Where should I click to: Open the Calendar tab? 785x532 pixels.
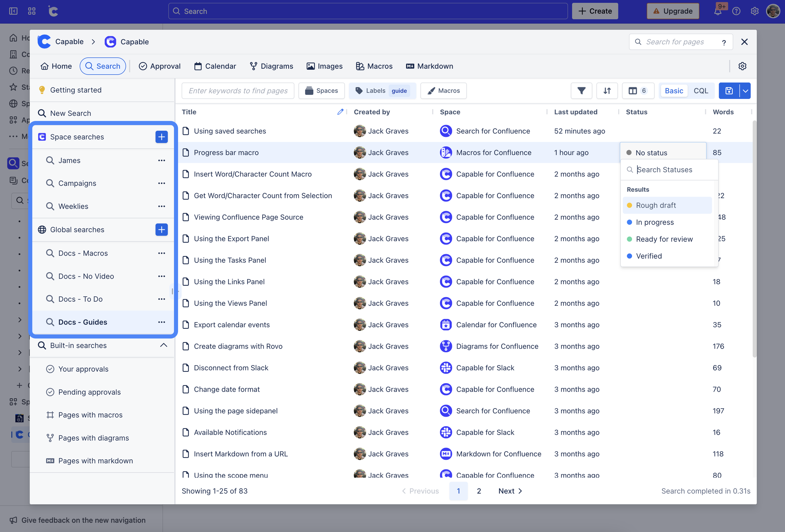[215, 66]
